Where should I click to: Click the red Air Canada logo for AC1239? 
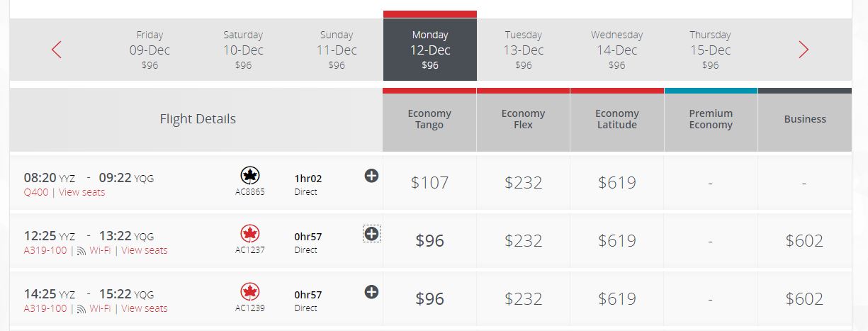(250, 292)
